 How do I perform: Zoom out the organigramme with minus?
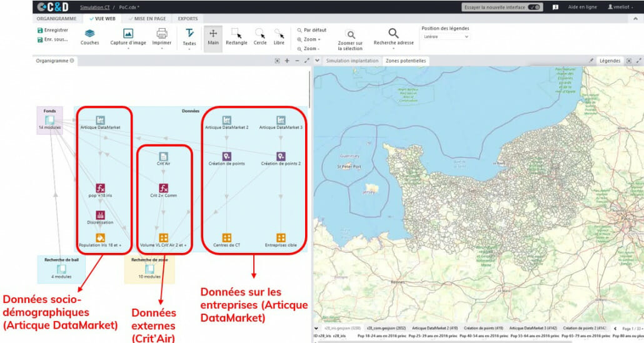pos(297,61)
